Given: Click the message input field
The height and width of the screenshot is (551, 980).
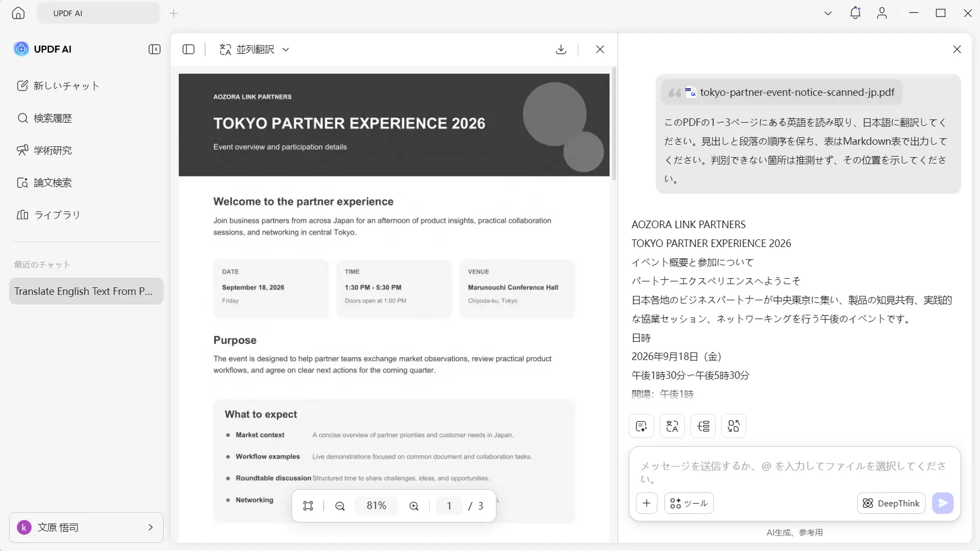Looking at the screenshot, I should (795, 472).
